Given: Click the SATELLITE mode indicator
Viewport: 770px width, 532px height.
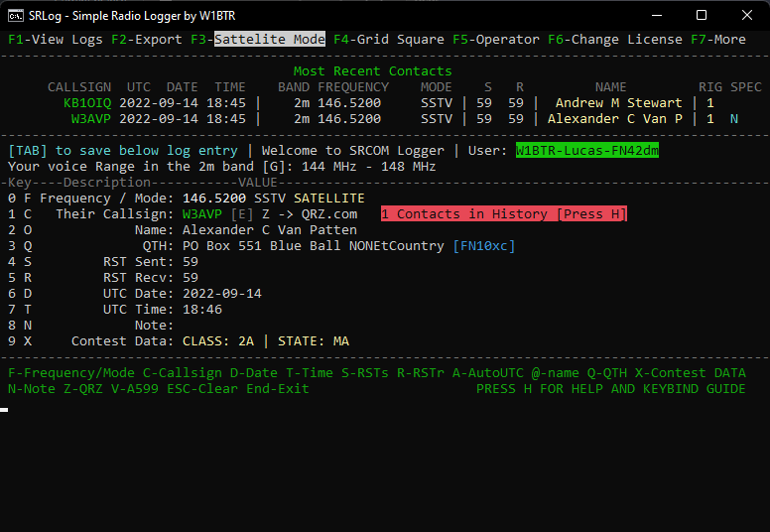Looking at the screenshot, I should click(x=329, y=198).
